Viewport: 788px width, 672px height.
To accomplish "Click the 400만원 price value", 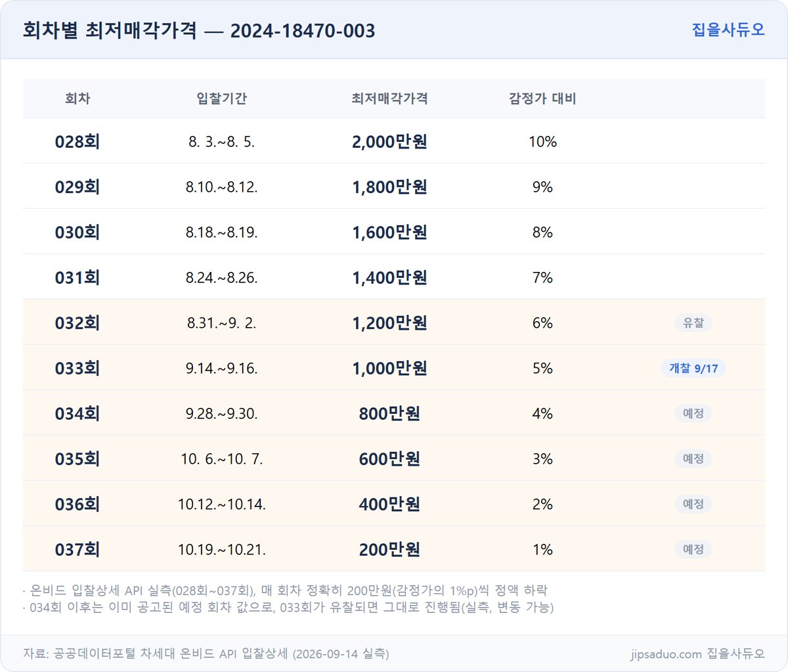I will point(390,504).
